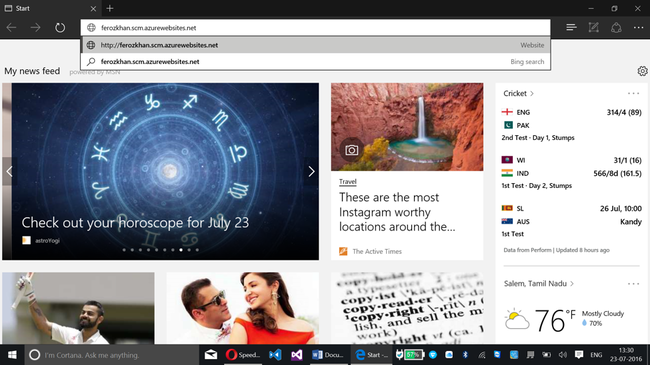Open the copyright dictionary thumbnail article
Image resolution: width=650 pixels, height=365 pixels.
tap(407, 308)
